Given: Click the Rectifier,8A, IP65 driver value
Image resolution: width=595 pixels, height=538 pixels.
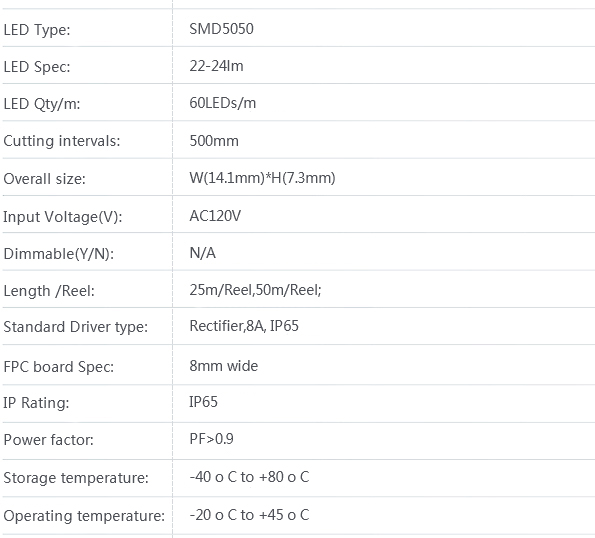Looking at the screenshot, I should (x=244, y=326).
